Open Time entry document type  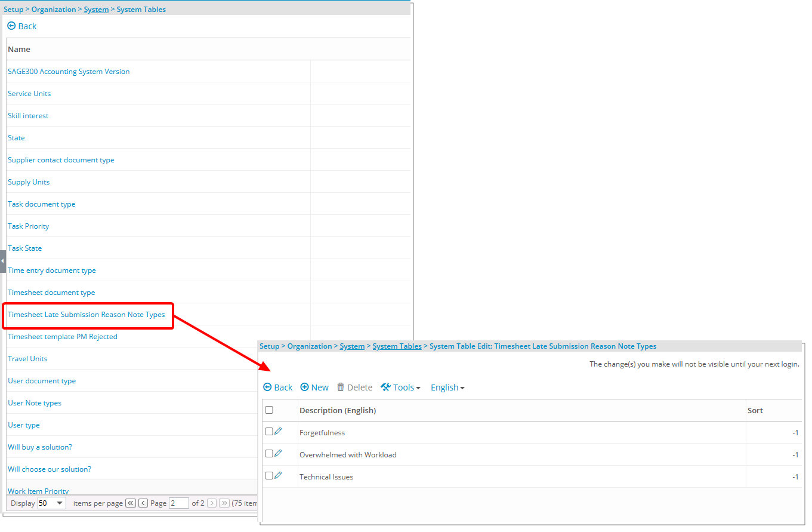52,270
